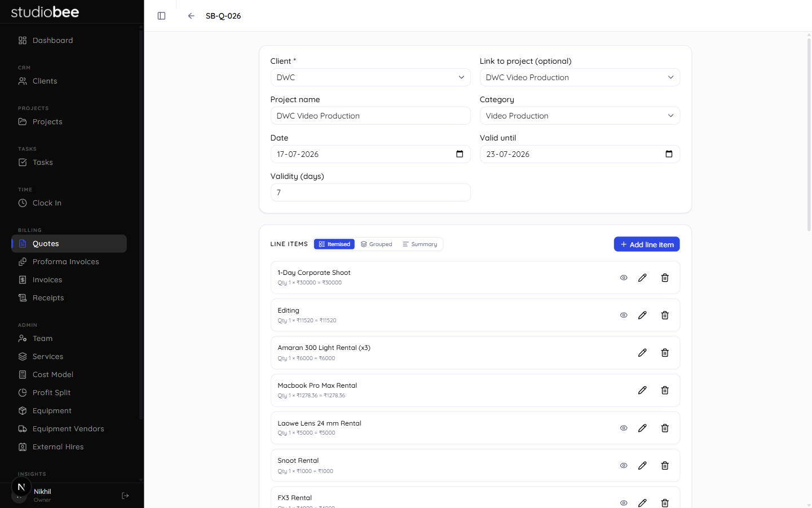
Task: Focus the Validity (days) input field
Action: [370, 192]
